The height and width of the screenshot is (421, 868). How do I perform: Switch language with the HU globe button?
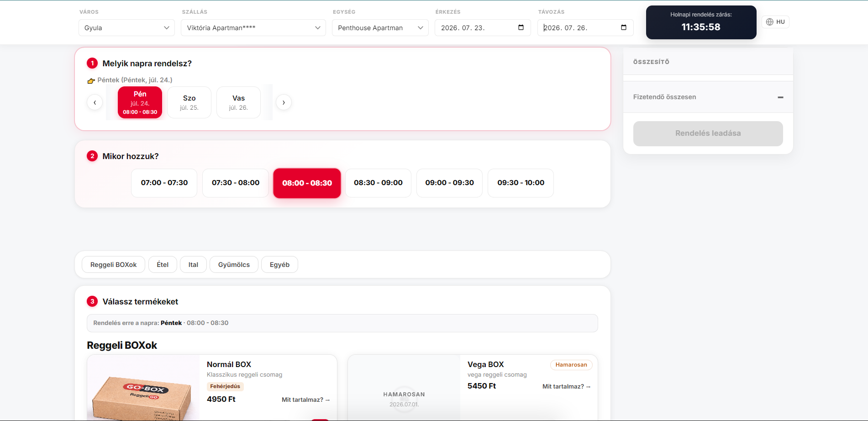(x=775, y=22)
